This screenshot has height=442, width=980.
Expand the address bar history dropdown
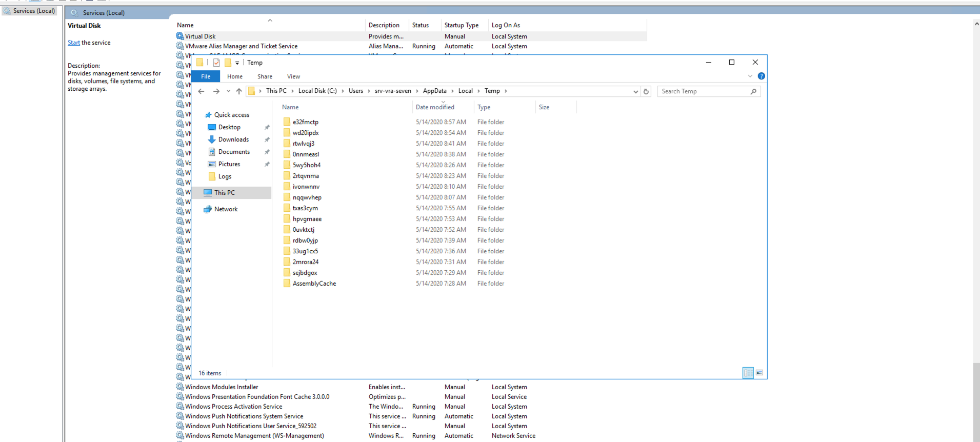point(636,91)
